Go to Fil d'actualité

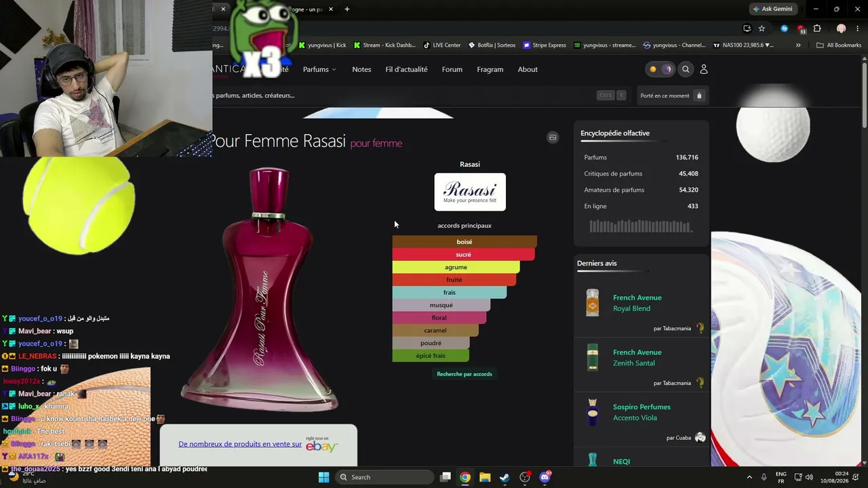[x=406, y=69]
